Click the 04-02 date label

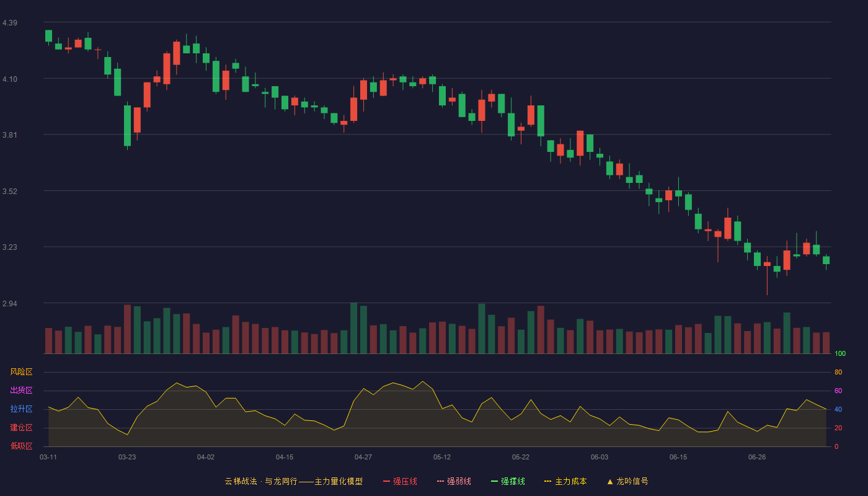click(206, 457)
